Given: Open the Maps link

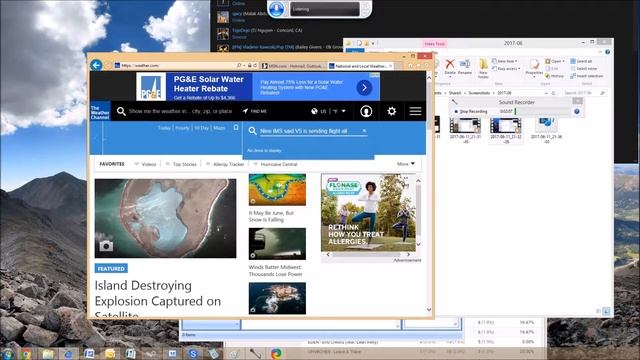Looking at the screenshot, I should pos(219,128).
